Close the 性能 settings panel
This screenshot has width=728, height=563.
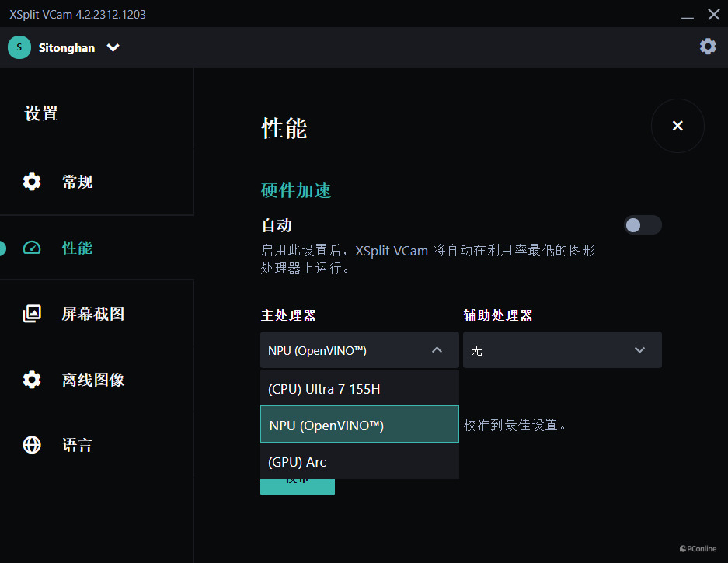click(677, 125)
